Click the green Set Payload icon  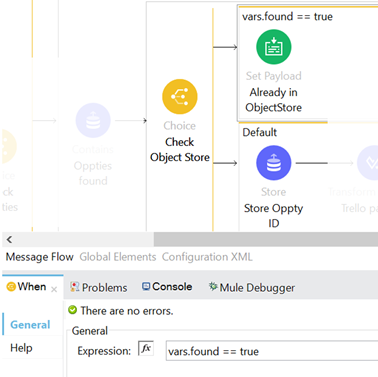pos(274,47)
